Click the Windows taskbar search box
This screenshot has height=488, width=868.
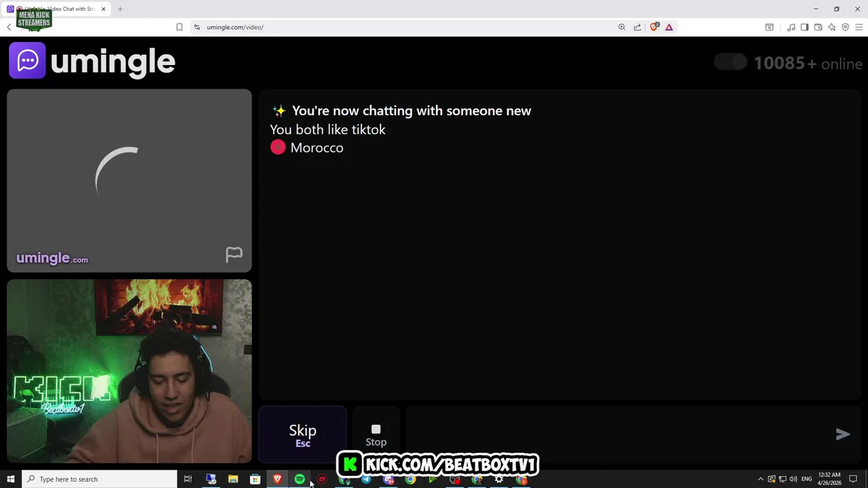click(100, 479)
